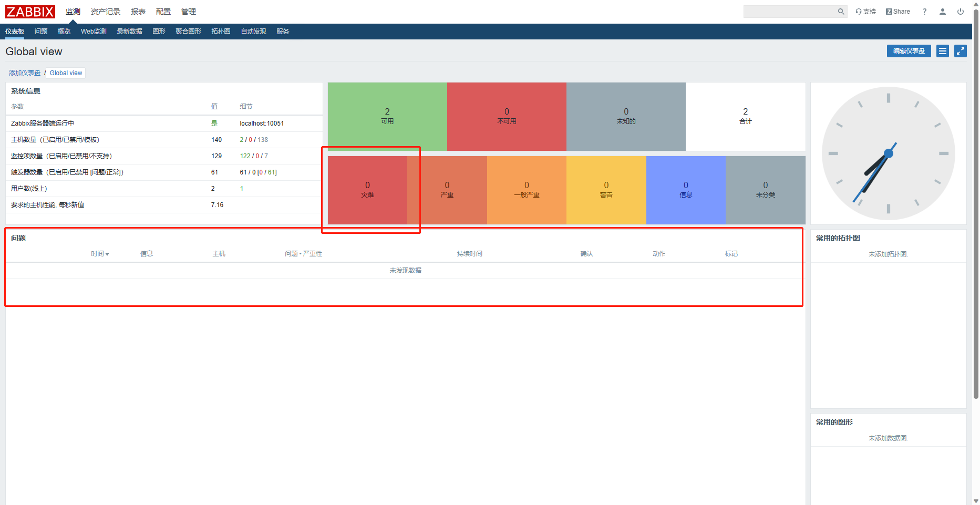Screen dimensions: 980x505
Task: Click the 灾难 severity tile
Action: [367, 190]
